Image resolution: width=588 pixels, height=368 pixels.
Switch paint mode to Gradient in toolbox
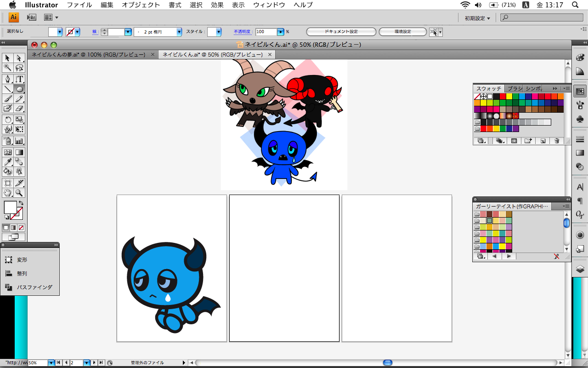[x=14, y=227]
